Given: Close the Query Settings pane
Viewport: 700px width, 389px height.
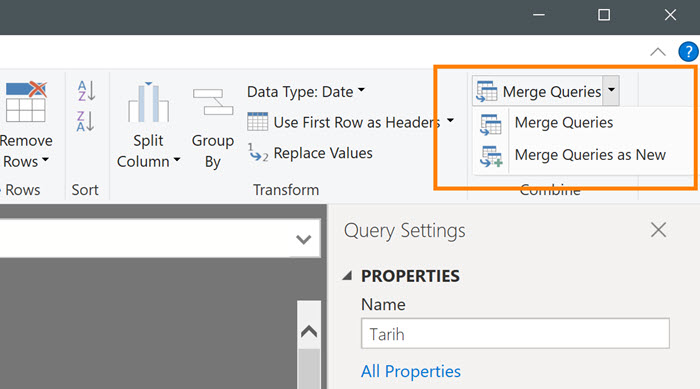Looking at the screenshot, I should coord(658,230).
